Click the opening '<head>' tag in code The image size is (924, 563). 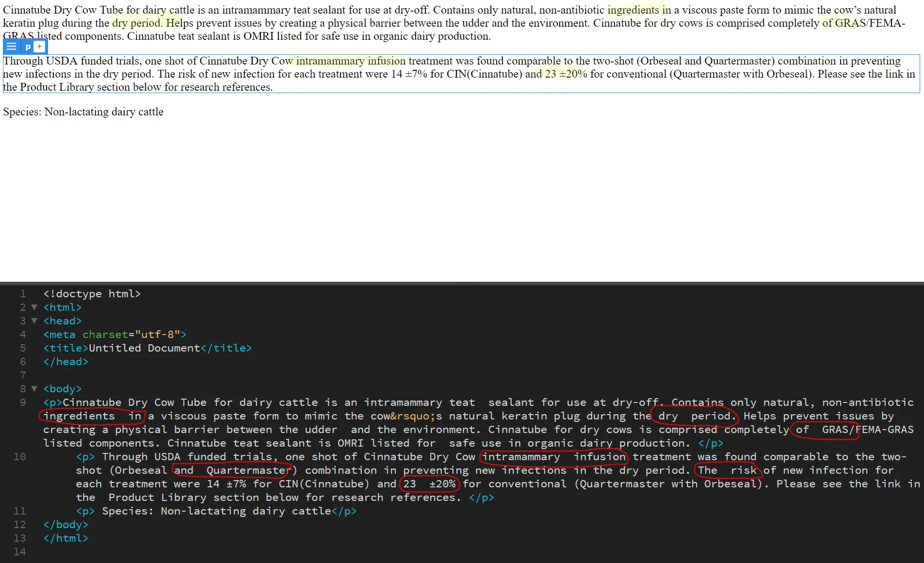(x=63, y=321)
